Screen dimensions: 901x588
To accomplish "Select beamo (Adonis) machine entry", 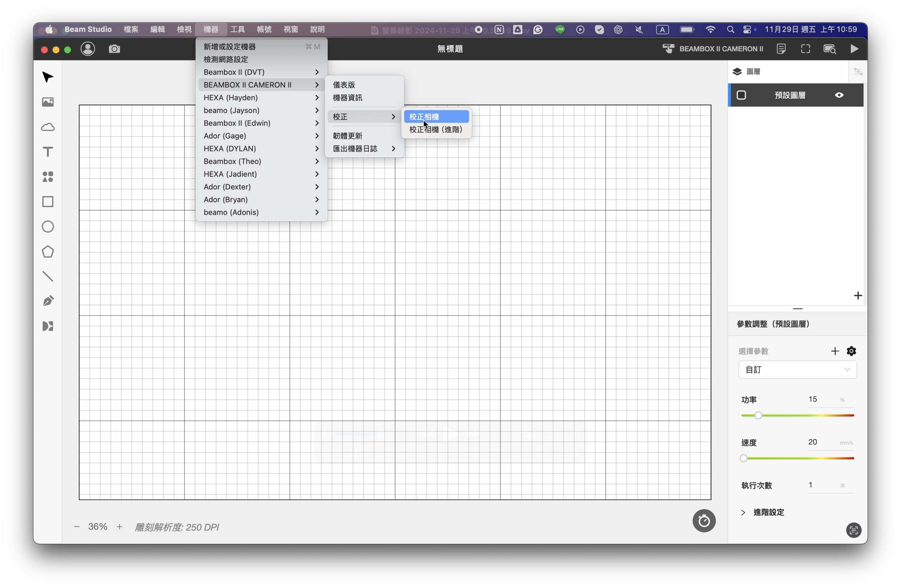I will [261, 212].
